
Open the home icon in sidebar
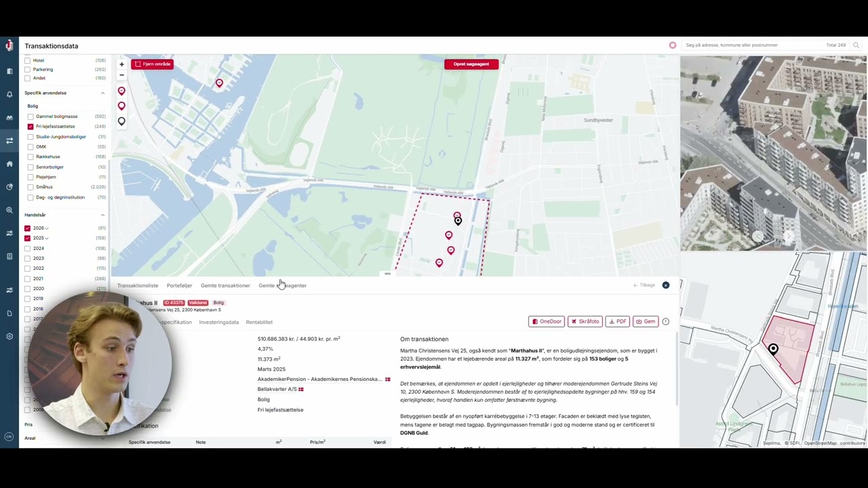point(9,163)
